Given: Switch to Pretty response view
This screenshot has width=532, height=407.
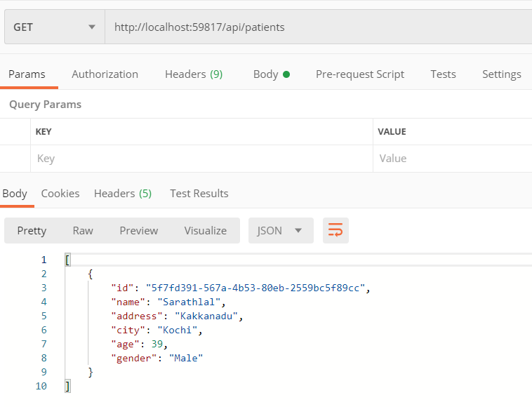Looking at the screenshot, I should tap(32, 230).
